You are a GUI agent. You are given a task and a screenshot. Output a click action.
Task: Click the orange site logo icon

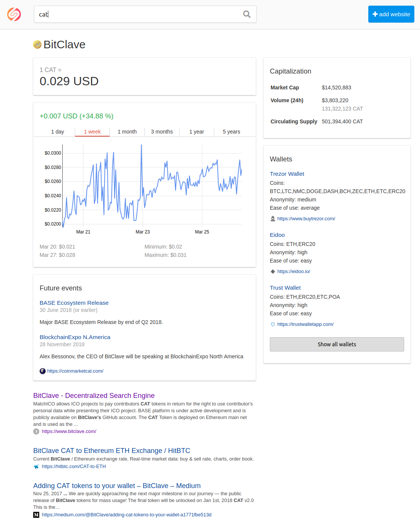[x=14, y=14]
